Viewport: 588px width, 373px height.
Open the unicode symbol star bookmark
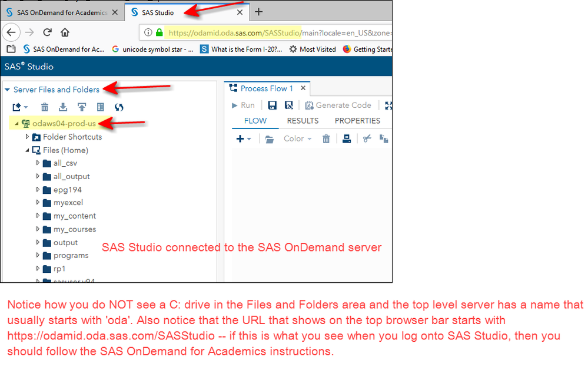(x=152, y=49)
